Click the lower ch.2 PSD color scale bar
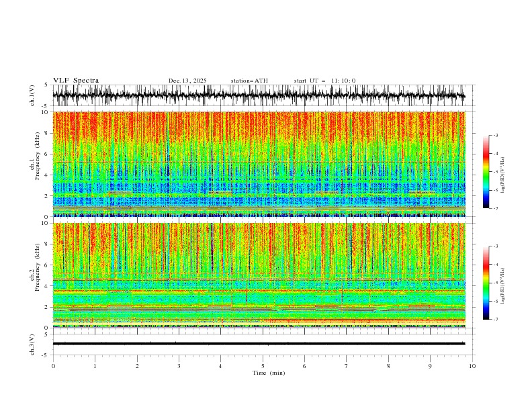 pos(486,283)
